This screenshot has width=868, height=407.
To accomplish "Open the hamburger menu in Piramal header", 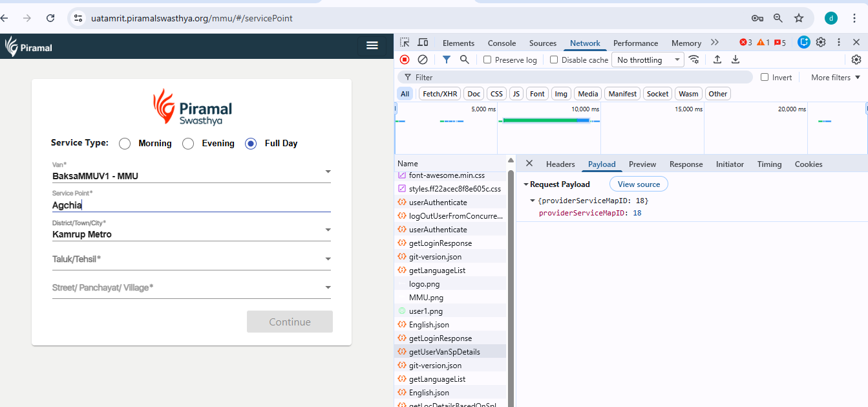I will [x=372, y=45].
